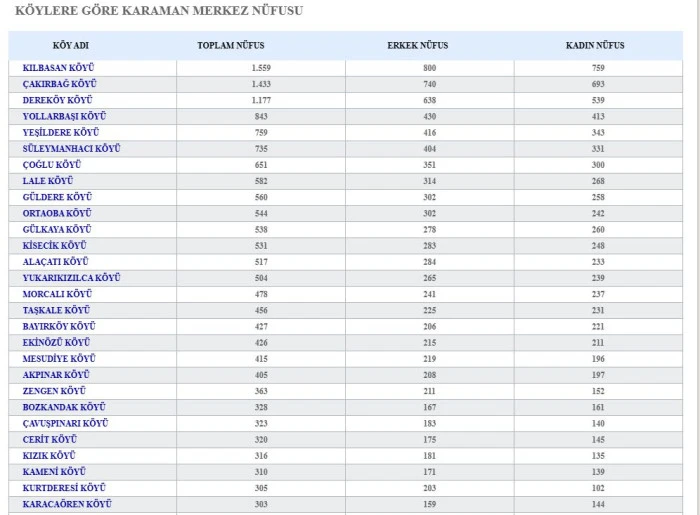Click SÜLEYMANHACI KÖYÜ village name
The image size is (700, 515).
[x=71, y=148]
